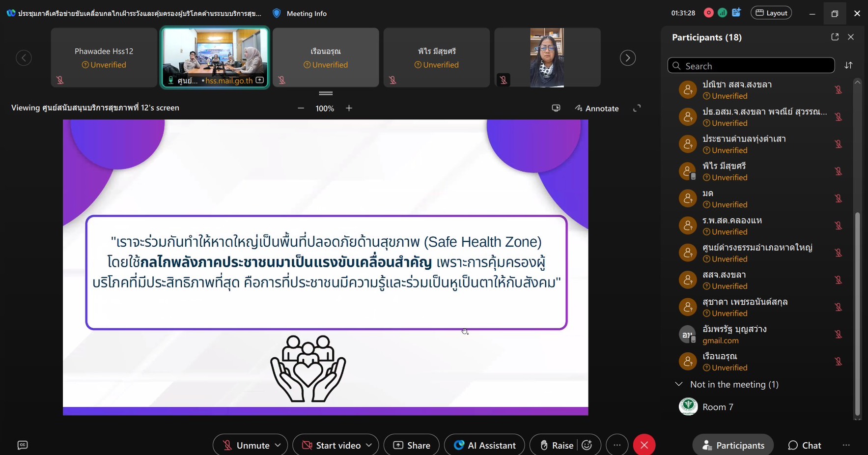Open closed captions icon at bottom left

[23, 445]
